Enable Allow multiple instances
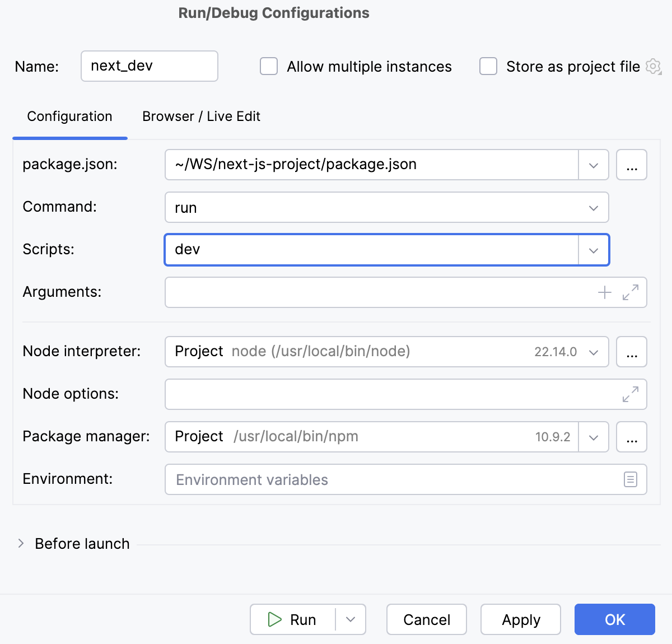This screenshot has width=672, height=644. click(x=268, y=66)
